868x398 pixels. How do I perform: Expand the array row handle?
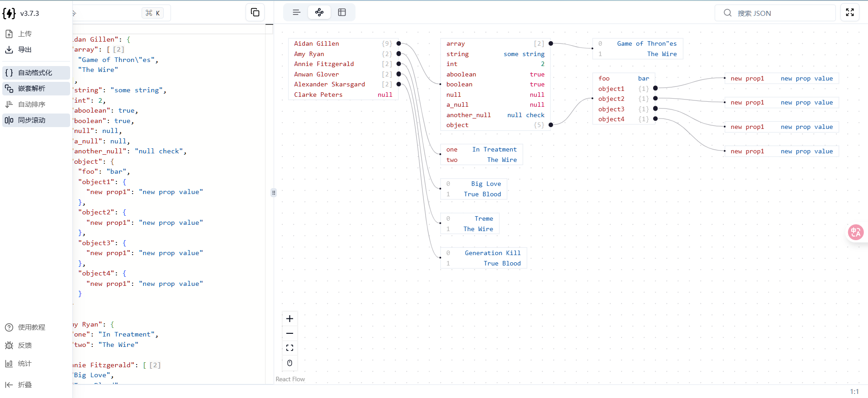(x=551, y=43)
